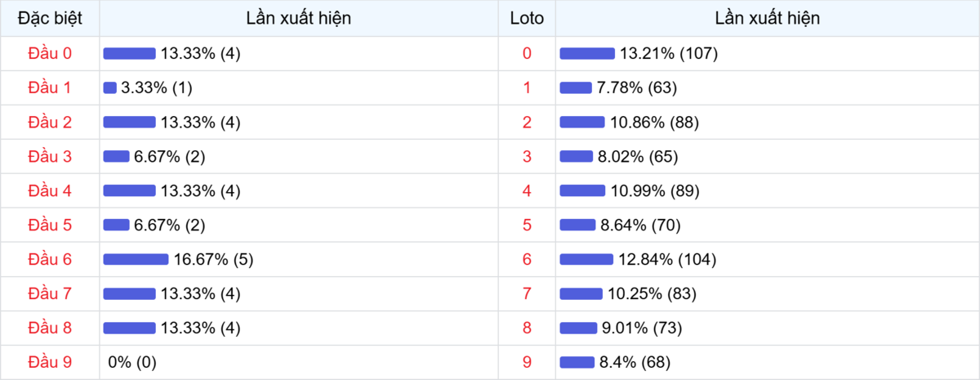Click the "Loto" column header
The image size is (980, 380).
tap(527, 18)
